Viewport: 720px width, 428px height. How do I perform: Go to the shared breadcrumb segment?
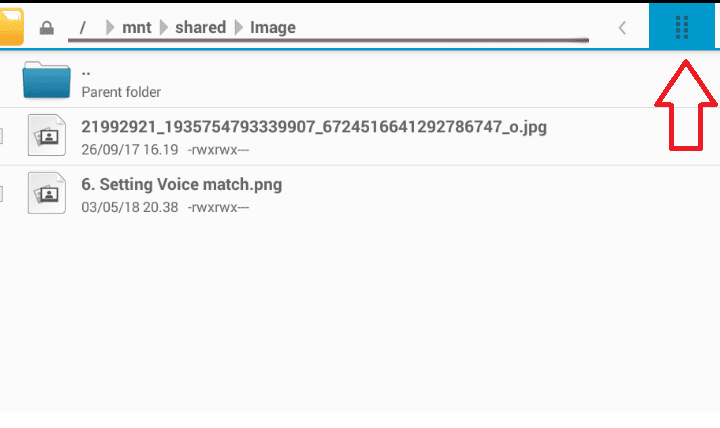click(200, 28)
